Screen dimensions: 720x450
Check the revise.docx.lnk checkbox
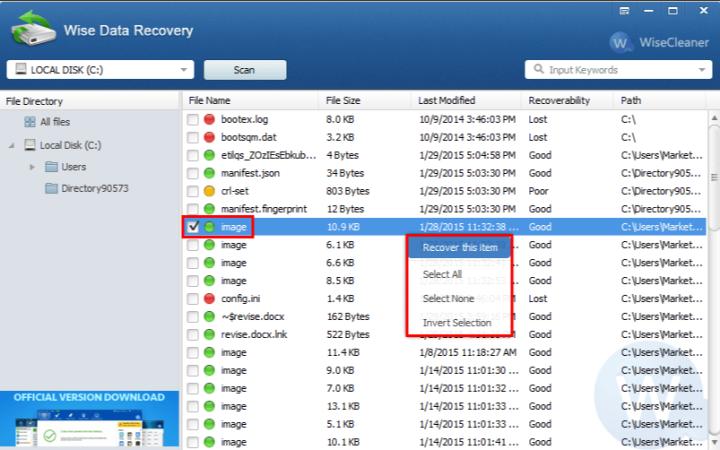pyautogui.click(x=193, y=334)
